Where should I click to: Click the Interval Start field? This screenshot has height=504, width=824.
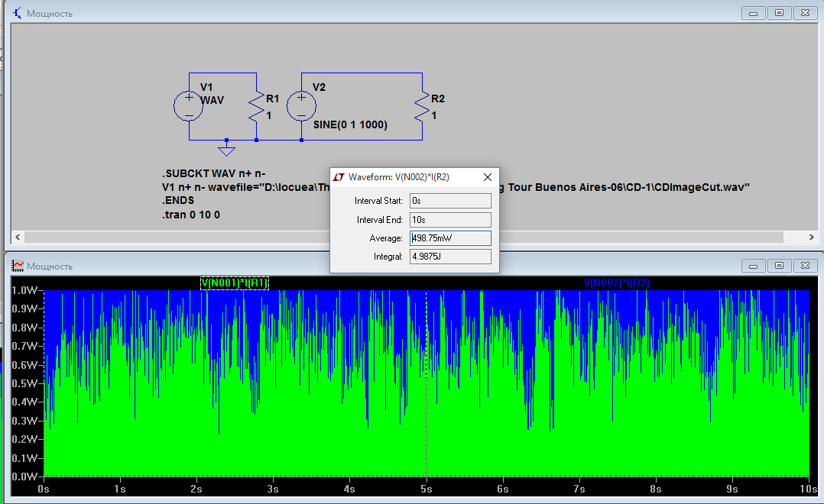click(x=449, y=201)
